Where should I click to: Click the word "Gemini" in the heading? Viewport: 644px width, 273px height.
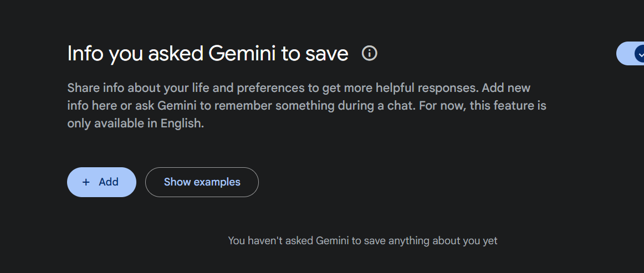242,54
